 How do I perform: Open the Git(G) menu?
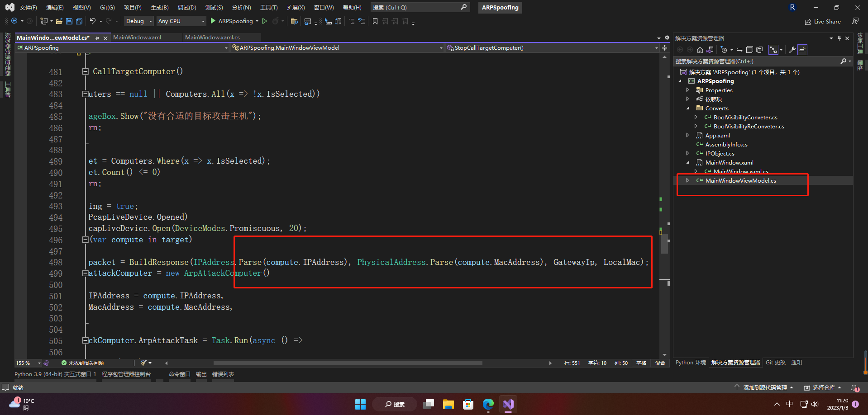point(107,8)
